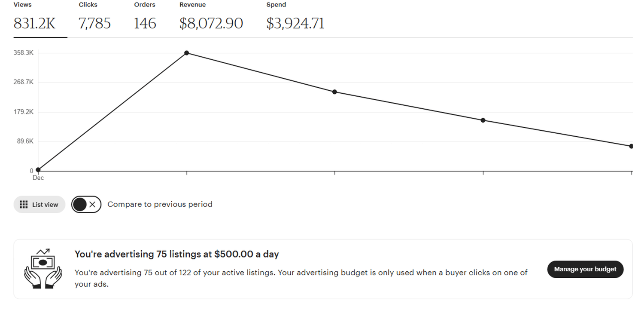Click the "You're advertising 75 listings" headline
Screen dimensions: 644x316
click(x=176, y=254)
